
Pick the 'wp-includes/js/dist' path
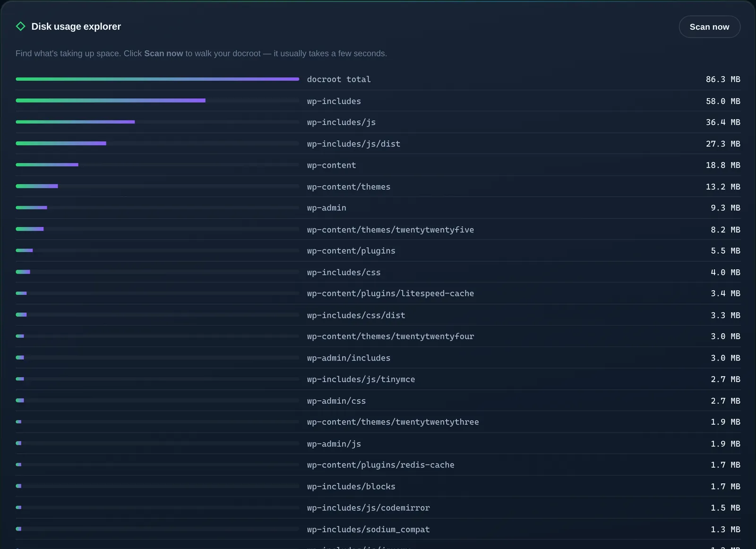tap(353, 144)
